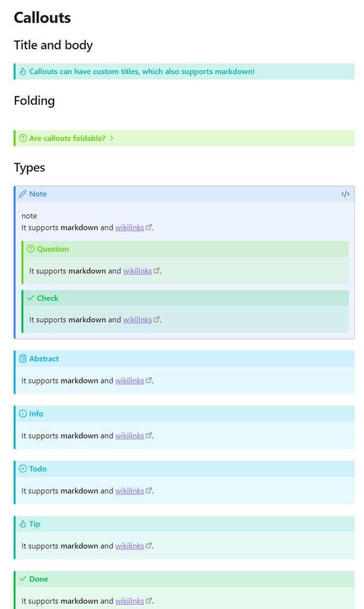Click the Todo callout title text
The width and height of the screenshot is (364, 609).
(x=38, y=469)
